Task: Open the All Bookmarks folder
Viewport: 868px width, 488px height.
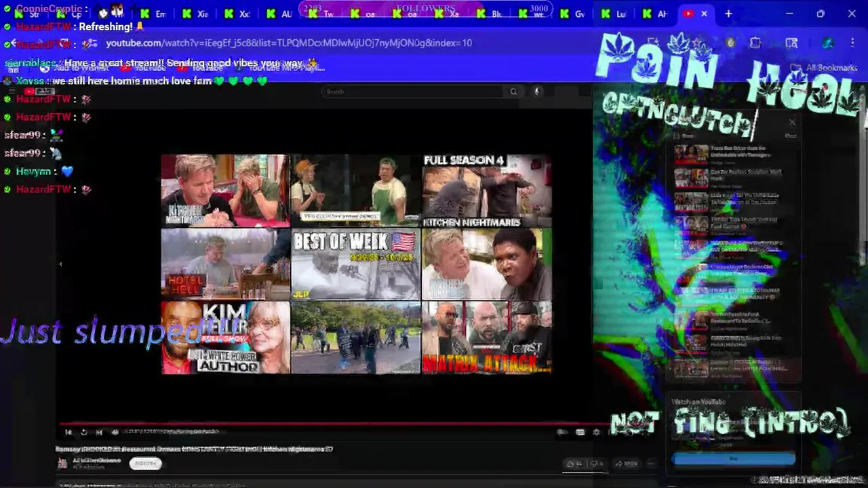Action: 824,68
